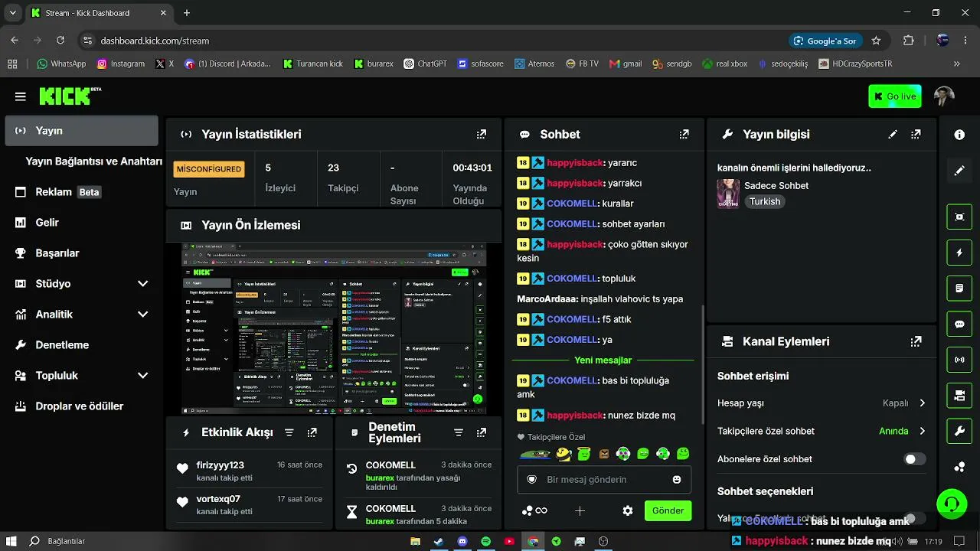Open the Chrome tab search dropdown arrow
This screenshot has height=551, width=980.
13,13
